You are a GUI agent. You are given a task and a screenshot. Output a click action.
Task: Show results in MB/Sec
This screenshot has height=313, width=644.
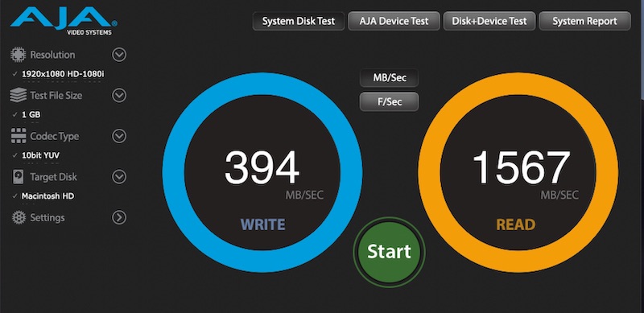tap(389, 78)
